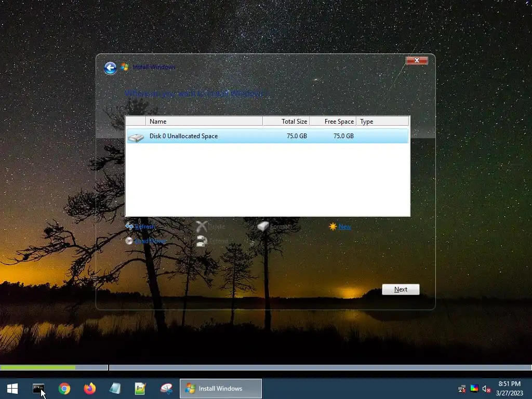The height and width of the screenshot is (399, 532).
Task: Click the network status tray icon
Action: pyautogui.click(x=462, y=389)
